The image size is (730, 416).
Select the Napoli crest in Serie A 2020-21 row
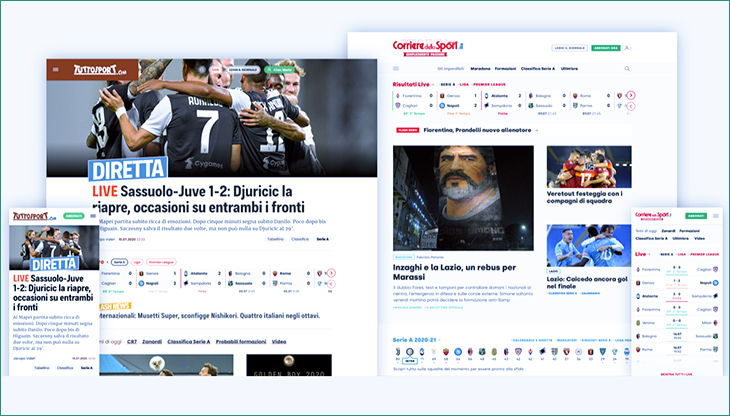point(458,352)
